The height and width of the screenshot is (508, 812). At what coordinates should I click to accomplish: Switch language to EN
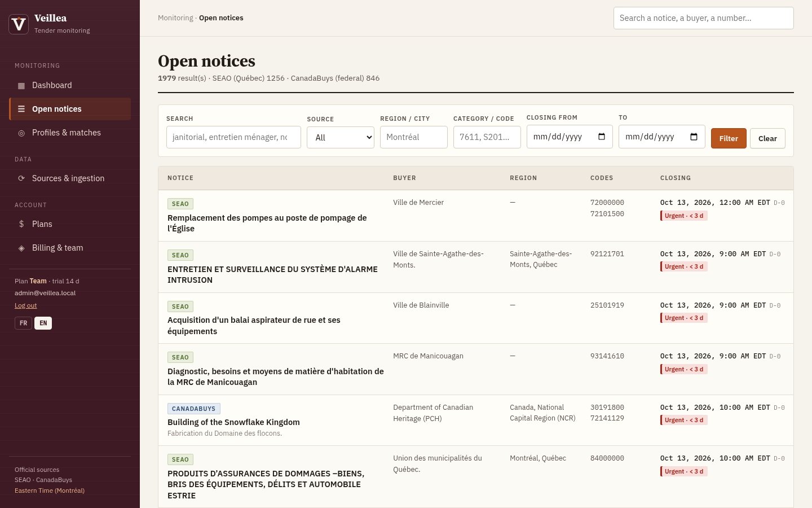[x=43, y=323]
